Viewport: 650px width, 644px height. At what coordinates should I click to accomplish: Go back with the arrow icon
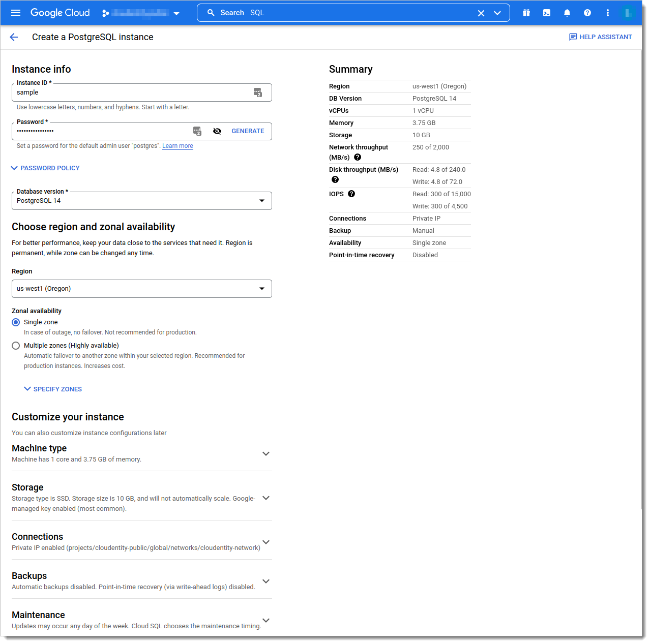(14, 37)
